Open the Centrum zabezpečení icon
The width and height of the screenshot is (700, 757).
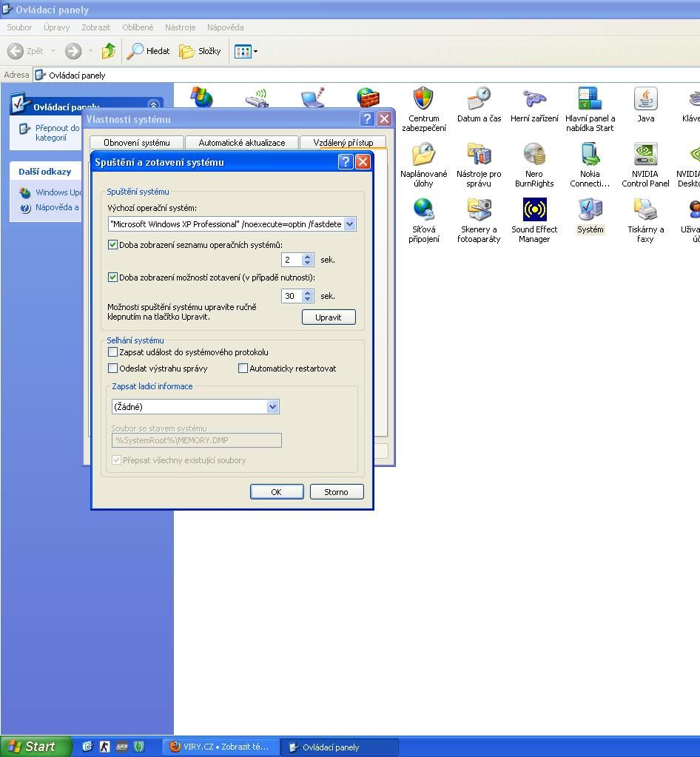tap(423, 99)
